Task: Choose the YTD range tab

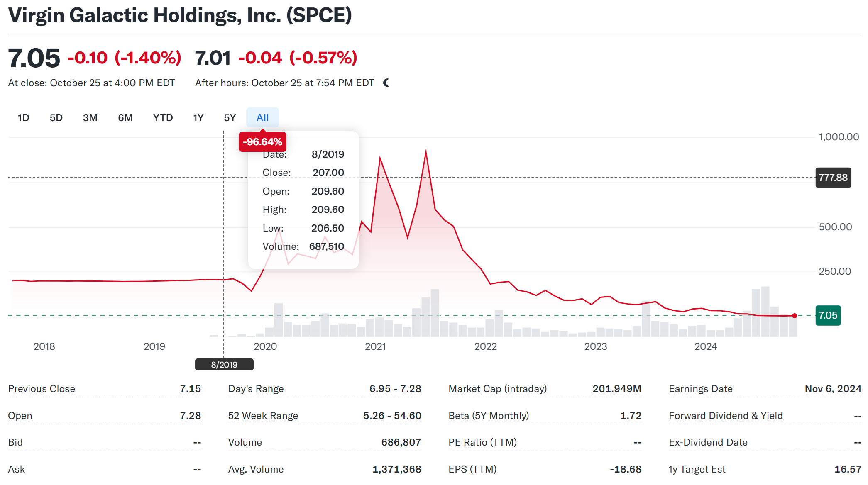Action: coord(163,118)
